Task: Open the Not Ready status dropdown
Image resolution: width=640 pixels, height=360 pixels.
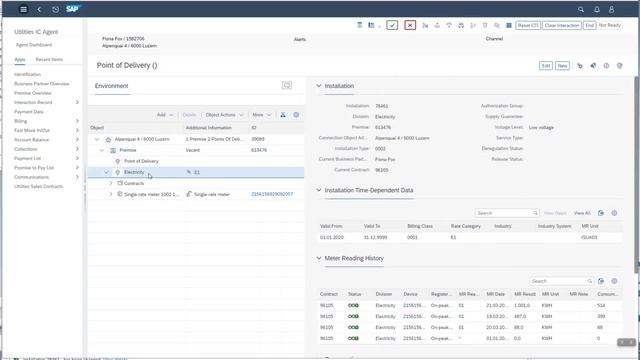Action: 609,25
